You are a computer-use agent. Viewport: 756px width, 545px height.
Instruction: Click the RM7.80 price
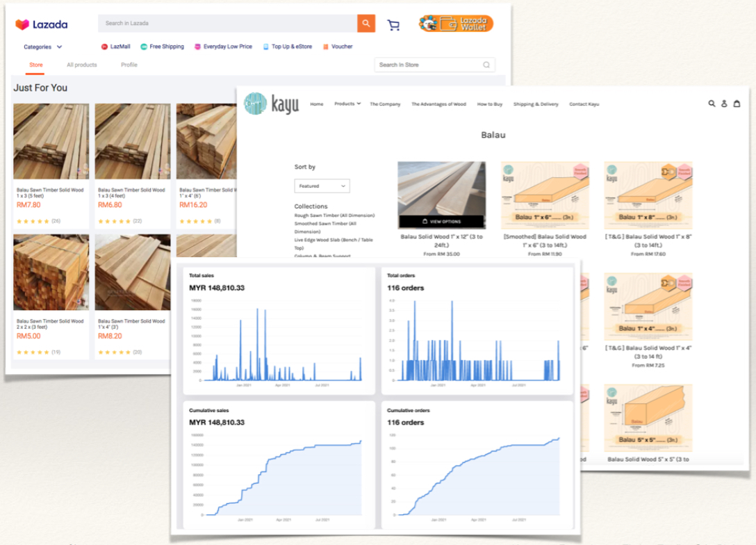click(x=28, y=205)
